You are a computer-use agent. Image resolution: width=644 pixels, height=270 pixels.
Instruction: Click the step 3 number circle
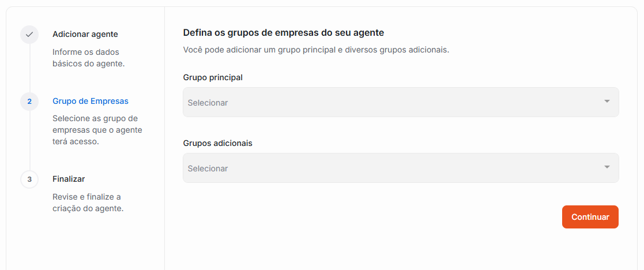pyautogui.click(x=29, y=179)
